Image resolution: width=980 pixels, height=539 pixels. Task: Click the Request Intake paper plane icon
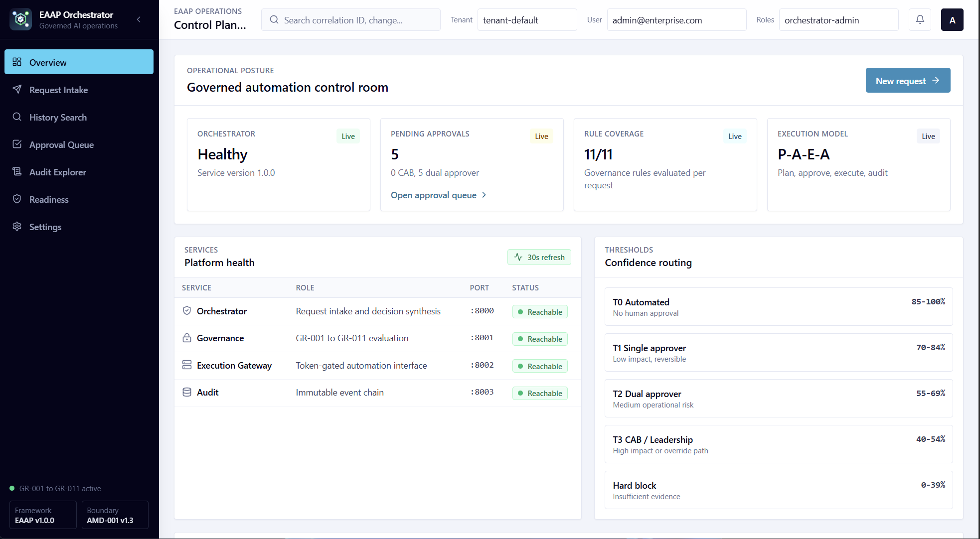(x=17, y=89)
